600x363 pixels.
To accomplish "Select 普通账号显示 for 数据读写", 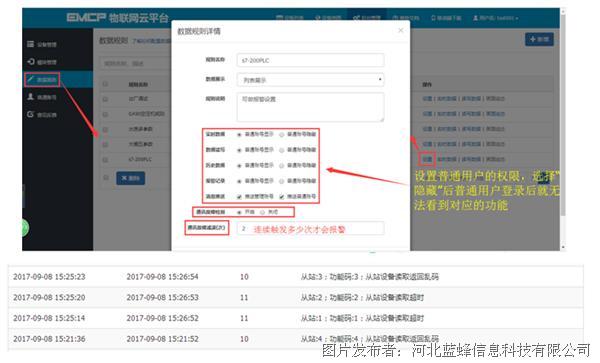I will (x=239, y=150).
